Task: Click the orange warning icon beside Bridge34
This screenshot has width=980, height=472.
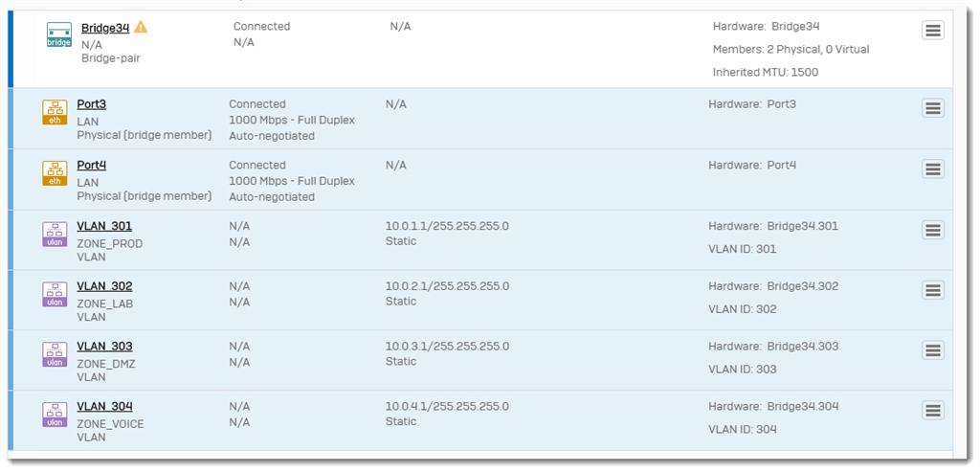Action: pyautogui.click(x=141, y=27)
